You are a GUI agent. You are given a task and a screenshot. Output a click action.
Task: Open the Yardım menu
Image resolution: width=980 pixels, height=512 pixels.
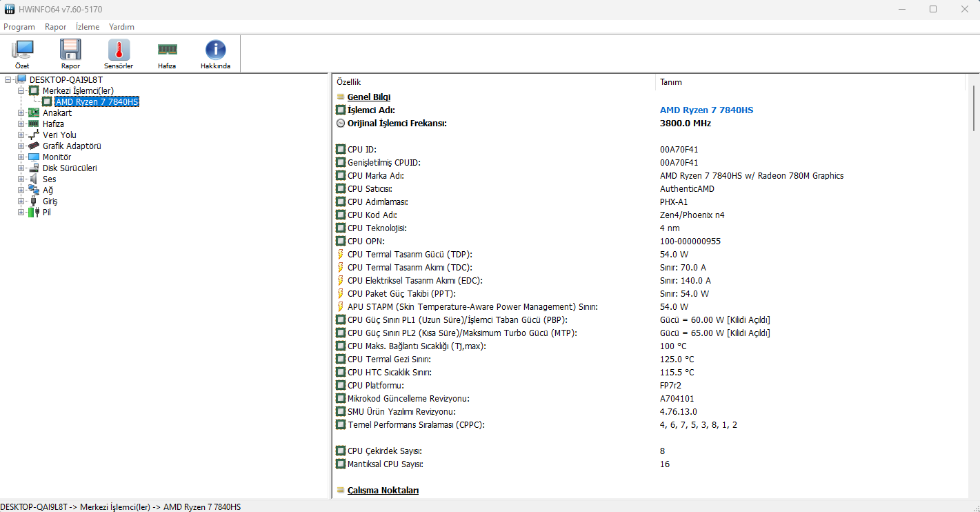pyautogui.click(x=121, y=27)
